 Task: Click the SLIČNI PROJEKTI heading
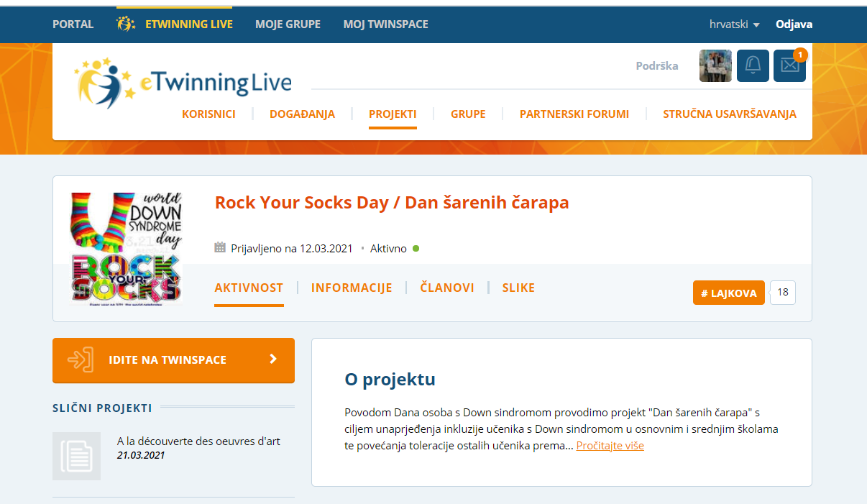click(x=102, y=408)
